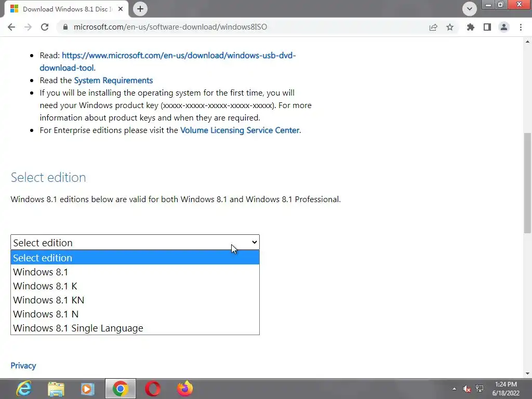
Task: Switch to Chrome taskbar button
Action: [120, 389]
